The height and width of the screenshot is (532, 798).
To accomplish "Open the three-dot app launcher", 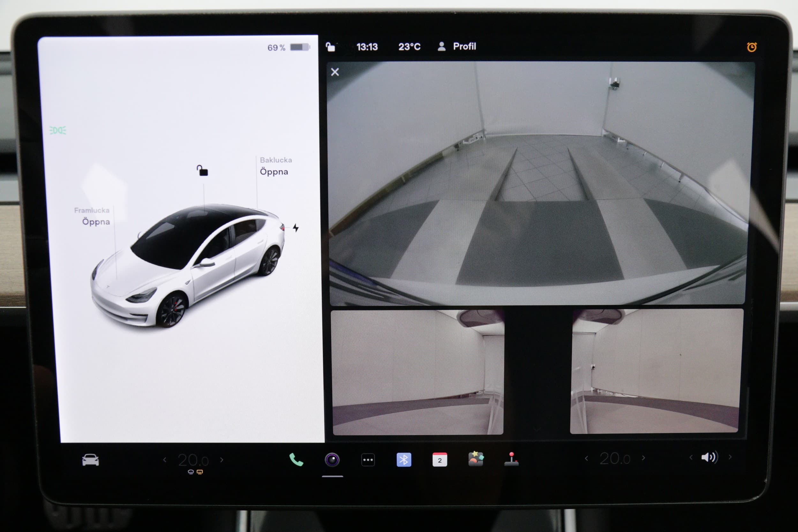I will click(368, 460).
